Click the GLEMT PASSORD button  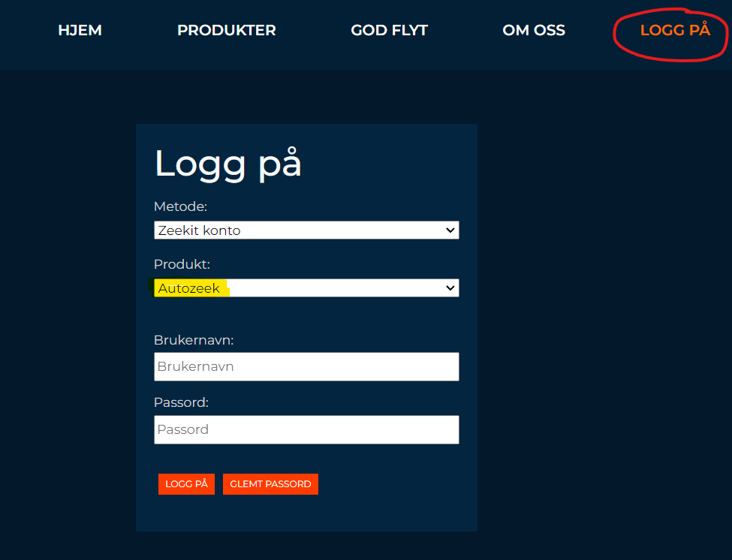coord(270,484)
